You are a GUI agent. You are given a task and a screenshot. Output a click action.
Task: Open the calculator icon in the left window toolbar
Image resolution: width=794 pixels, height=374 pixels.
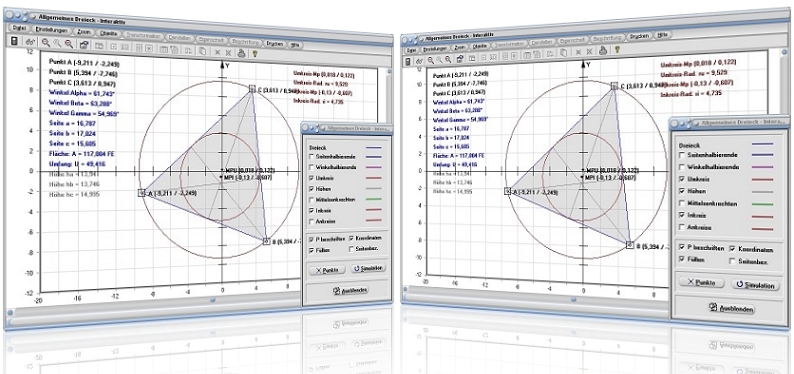coord(14,41)
